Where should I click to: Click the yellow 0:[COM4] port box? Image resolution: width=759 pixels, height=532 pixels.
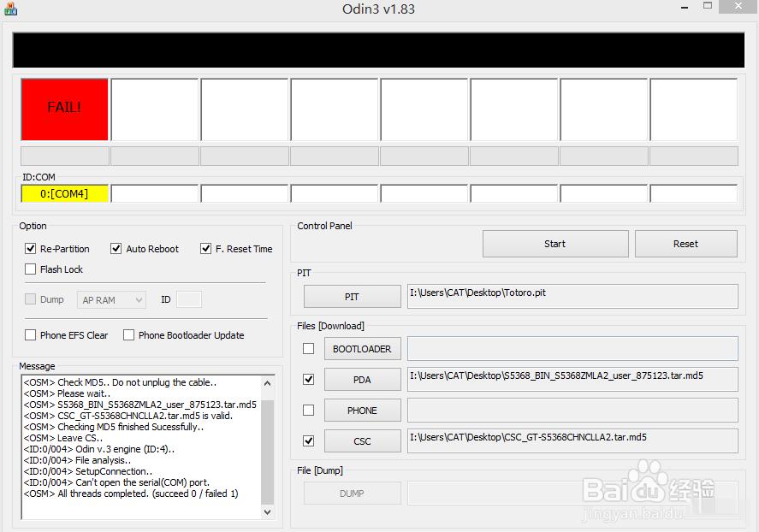click(64, 193)
